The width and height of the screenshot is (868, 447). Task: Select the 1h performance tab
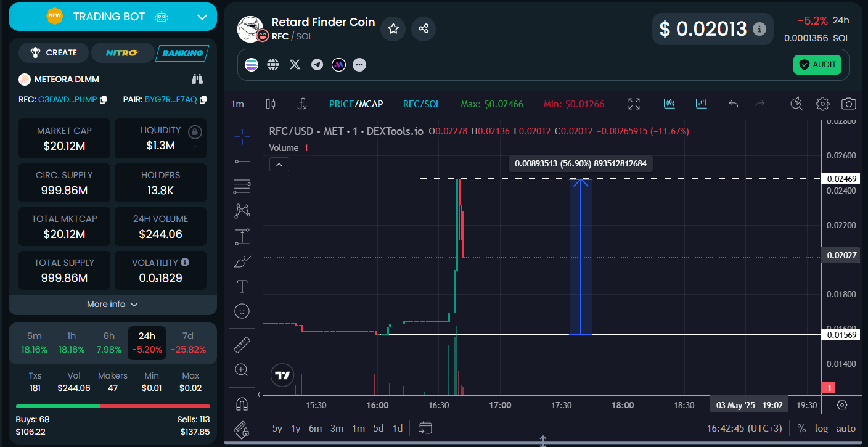pyautogui.click(x=72, y=342)
